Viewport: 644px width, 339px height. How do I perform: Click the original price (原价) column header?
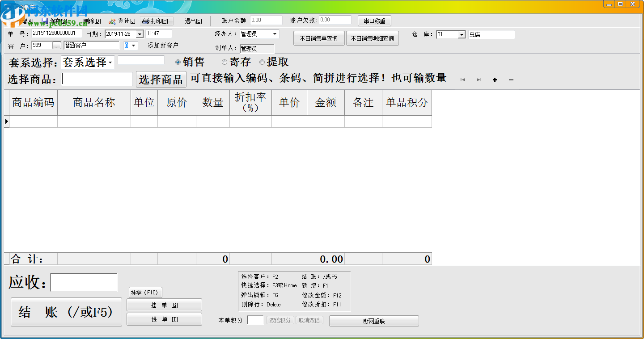pos(177,103)
